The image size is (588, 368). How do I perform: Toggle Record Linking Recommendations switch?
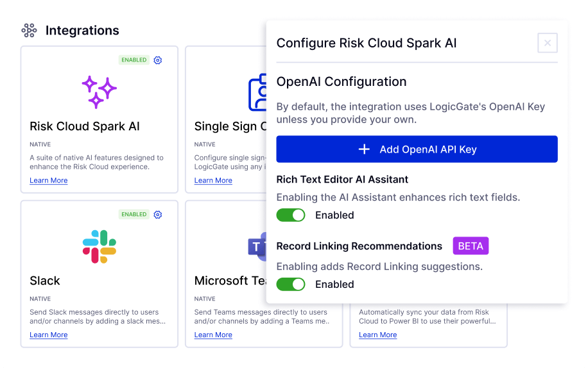click(291, 284)
